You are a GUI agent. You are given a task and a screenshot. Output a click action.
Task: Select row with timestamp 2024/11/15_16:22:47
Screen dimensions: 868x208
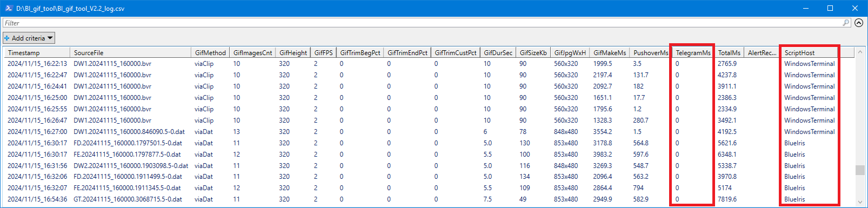(430, 75)
